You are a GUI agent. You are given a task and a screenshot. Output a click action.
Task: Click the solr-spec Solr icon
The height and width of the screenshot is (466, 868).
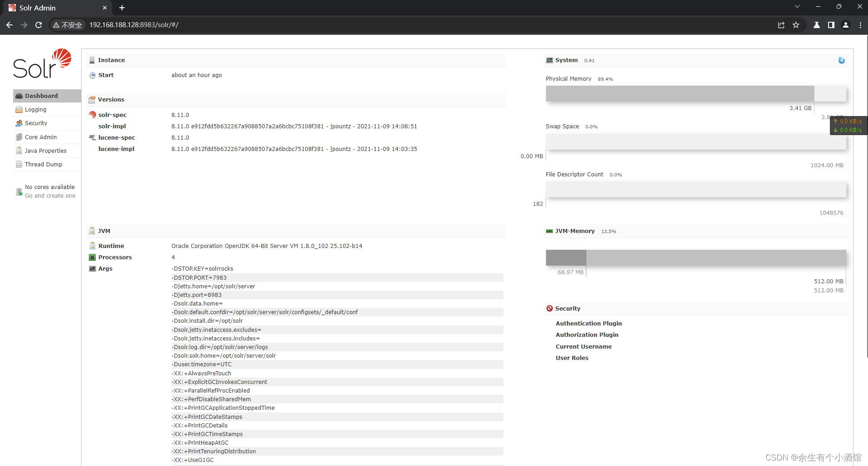(93, 115)
